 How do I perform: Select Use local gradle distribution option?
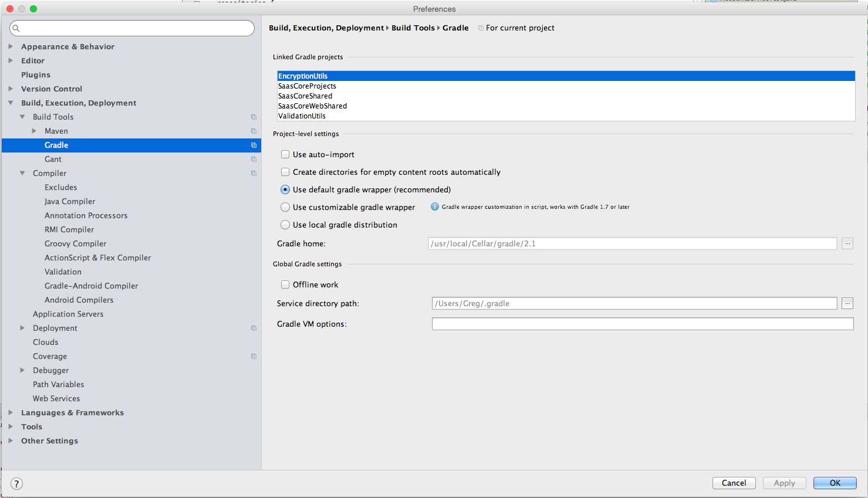pyautogui.click(x=285, y=225)
